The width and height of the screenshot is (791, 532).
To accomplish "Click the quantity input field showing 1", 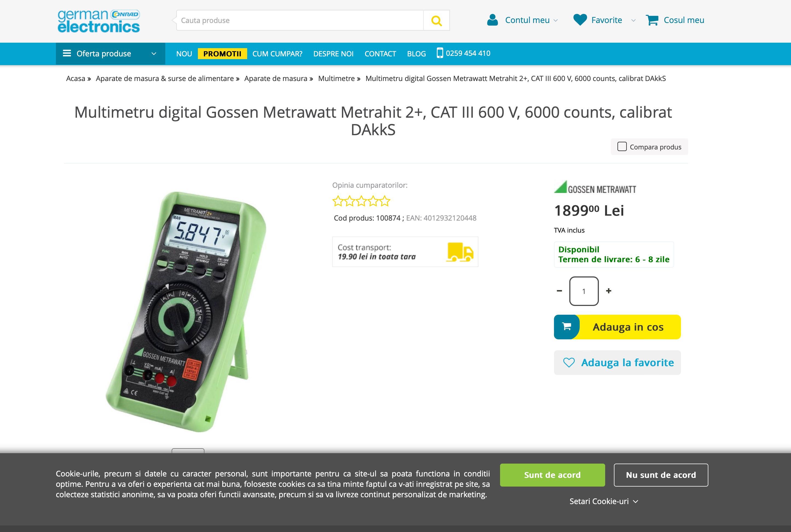I will coord(584,291).
